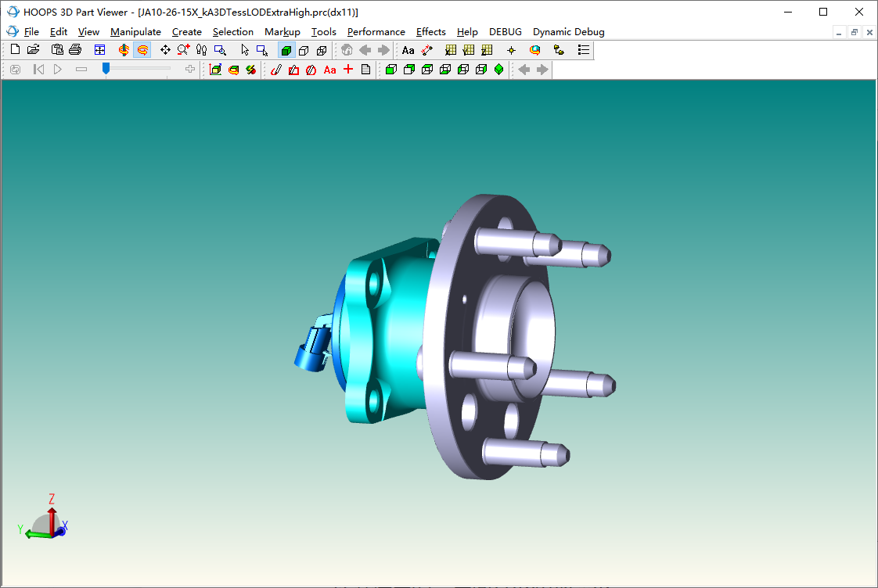Click the blue object with red arrow icon
Image resolution: width=878 pixels, height=588 pixels.
click(534, 50)
